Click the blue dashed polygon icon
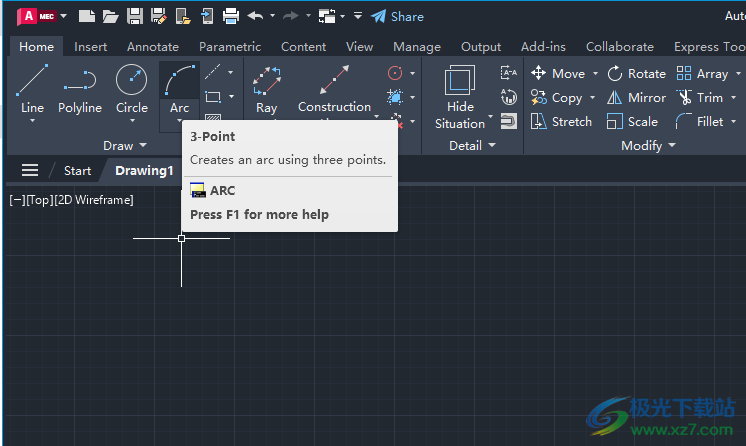The height and width of the screenshot is (446, 746). click(395, 97)
